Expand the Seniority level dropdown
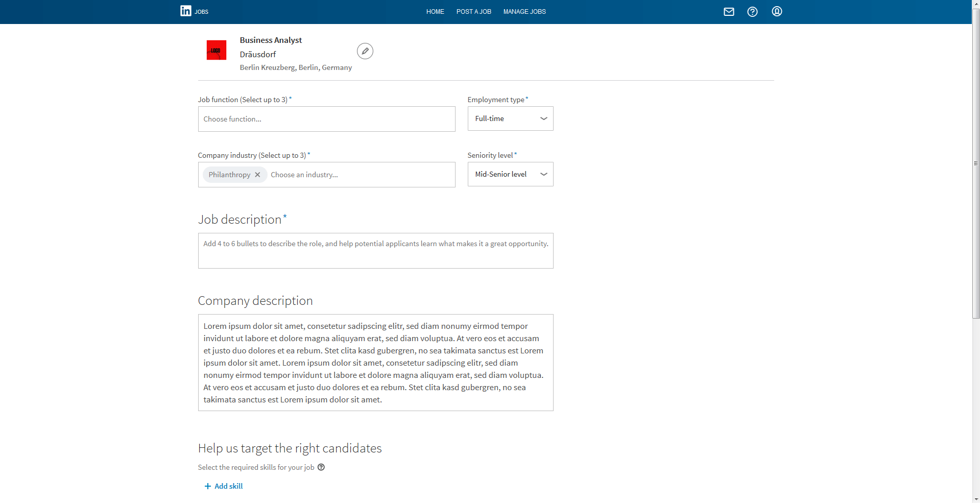This screenshot has width=980, height=503. pos(510,174)
